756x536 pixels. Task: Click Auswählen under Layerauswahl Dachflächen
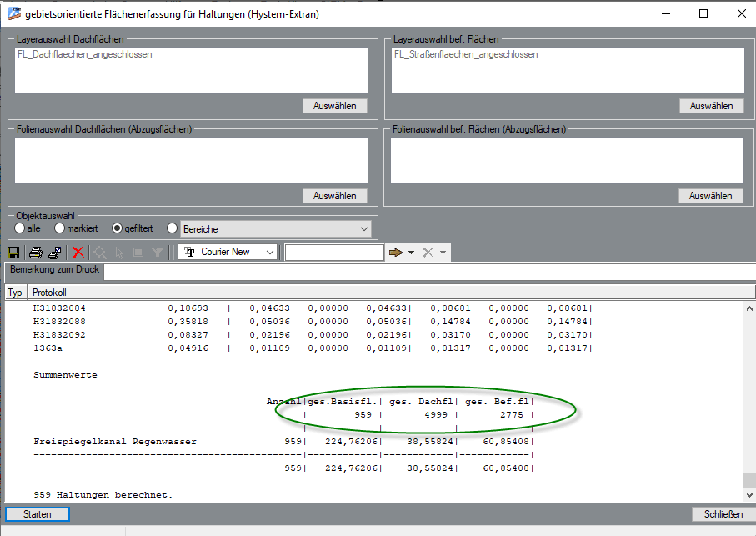(334, 106)
